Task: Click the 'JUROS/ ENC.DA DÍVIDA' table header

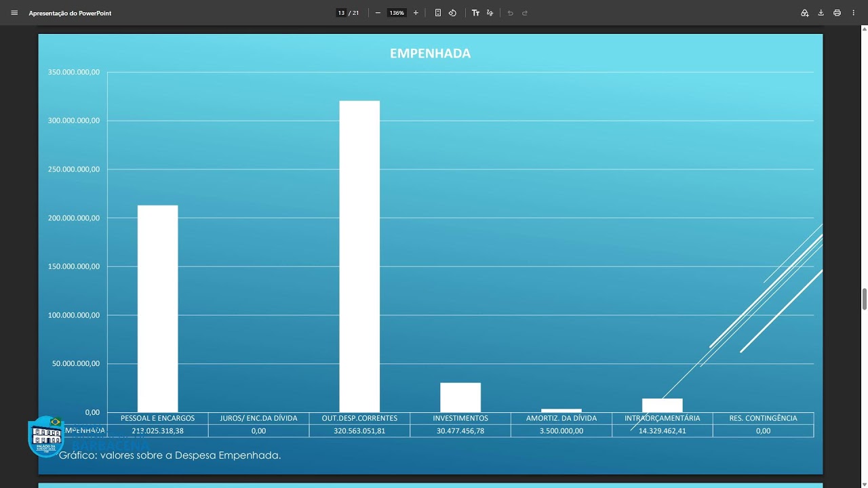Action: [258, 418]
